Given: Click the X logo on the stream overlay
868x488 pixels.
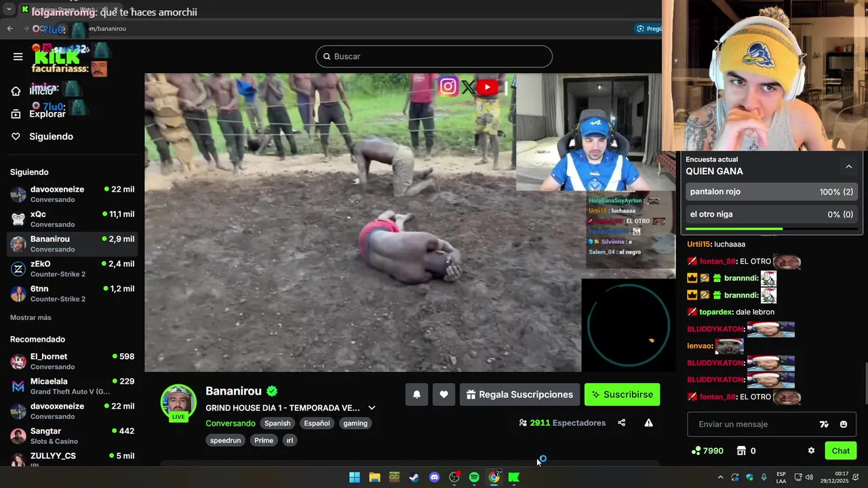Looking at the screenshot, I should point(467,87).
